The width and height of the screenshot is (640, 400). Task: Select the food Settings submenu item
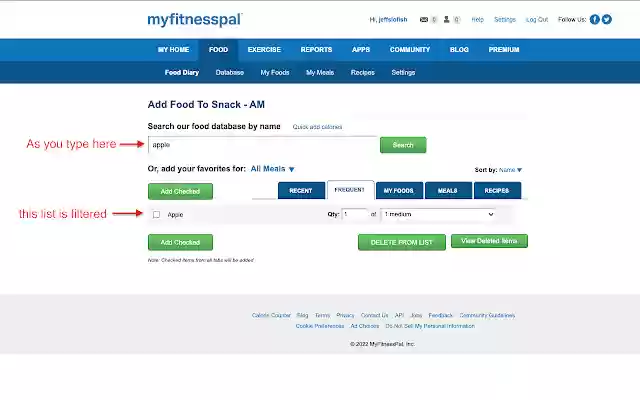[x=403, y=73]
